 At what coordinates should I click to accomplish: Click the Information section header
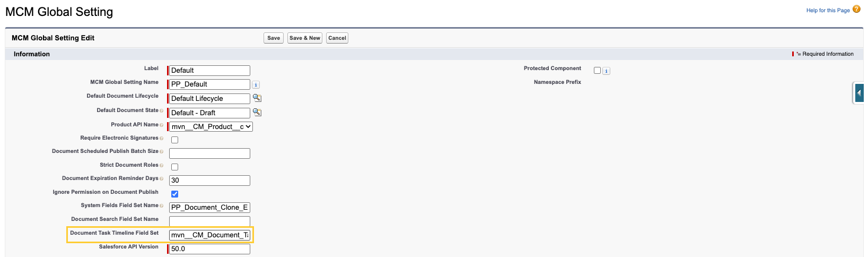pyautogui.click(x=32, y=54)
